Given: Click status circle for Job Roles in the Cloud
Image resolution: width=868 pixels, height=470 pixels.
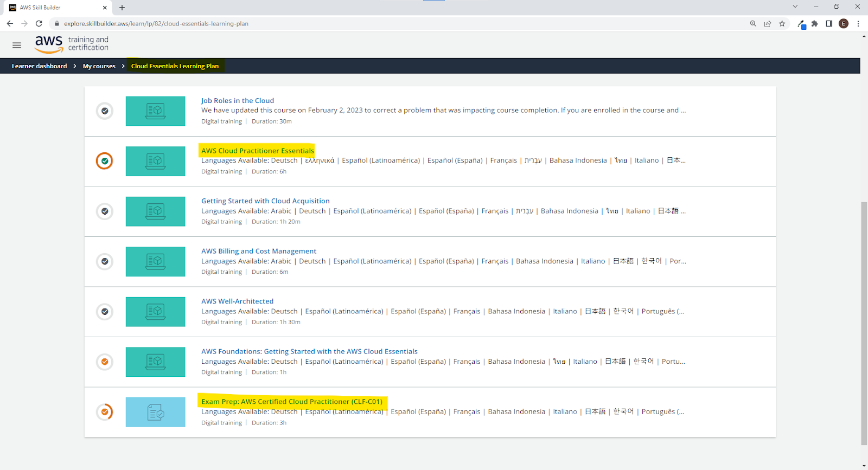Looking at the screenshot, I should [105, 111].
